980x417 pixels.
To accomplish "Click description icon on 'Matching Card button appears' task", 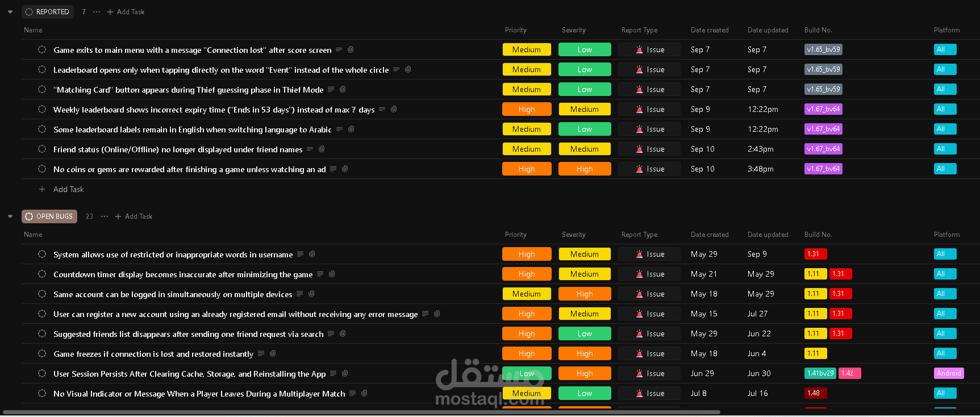I will [331, 89].
